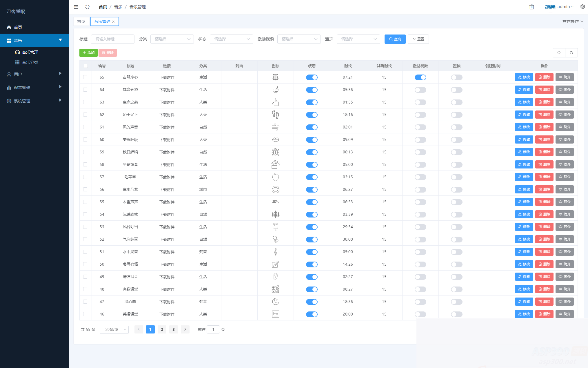Click page 2 pagination button
The image size is (588, 368).
point(162,329)
